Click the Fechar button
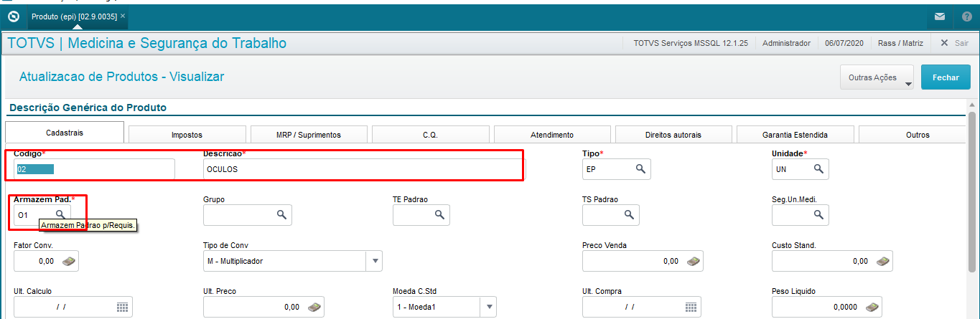 946,77
